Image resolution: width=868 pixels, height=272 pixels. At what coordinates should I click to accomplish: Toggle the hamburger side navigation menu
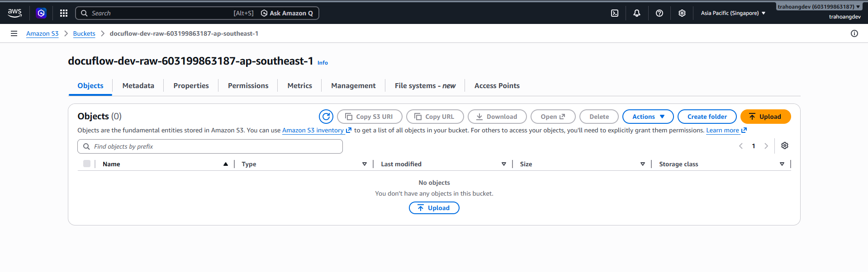[14, 33]
